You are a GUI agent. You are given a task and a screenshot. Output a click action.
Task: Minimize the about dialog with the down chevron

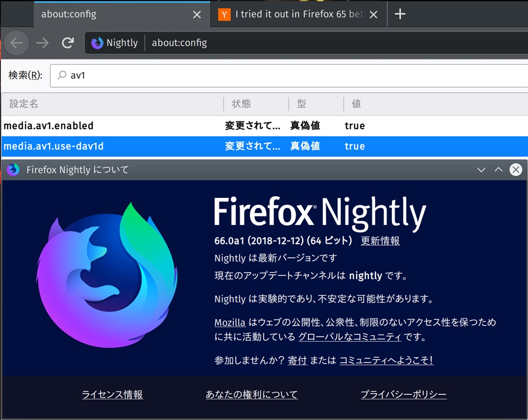[481, 170]
